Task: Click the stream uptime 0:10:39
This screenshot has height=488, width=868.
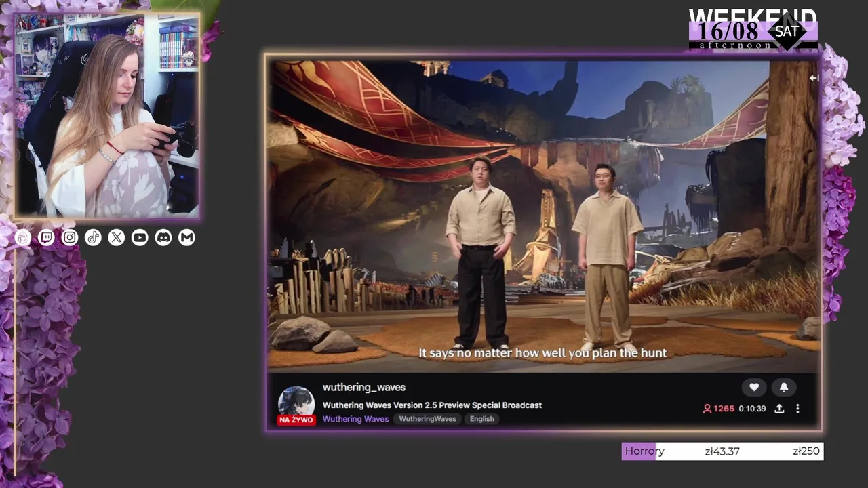Action: pyautogui.click(x=752, y=409)
